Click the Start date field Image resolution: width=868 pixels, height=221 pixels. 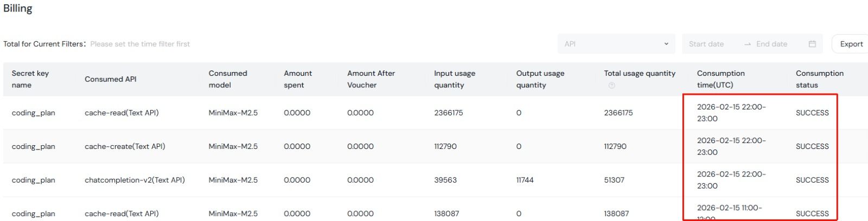point(706,44)
